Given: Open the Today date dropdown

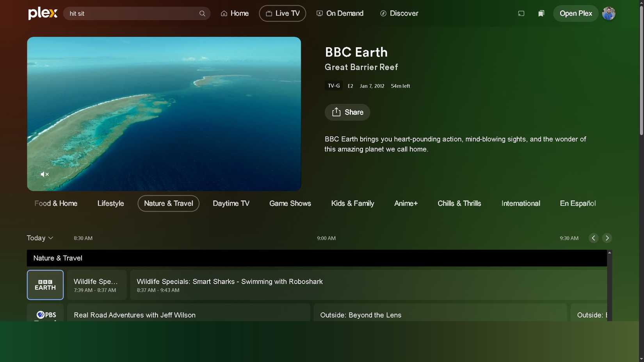Looking at the screenshot, I should pyautogui.click(x=39, y=238).
